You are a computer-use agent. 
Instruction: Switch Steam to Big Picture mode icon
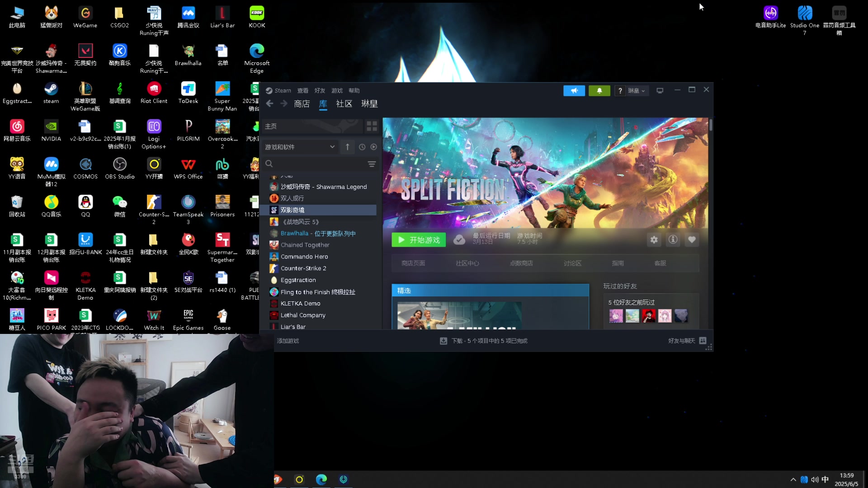660,91
